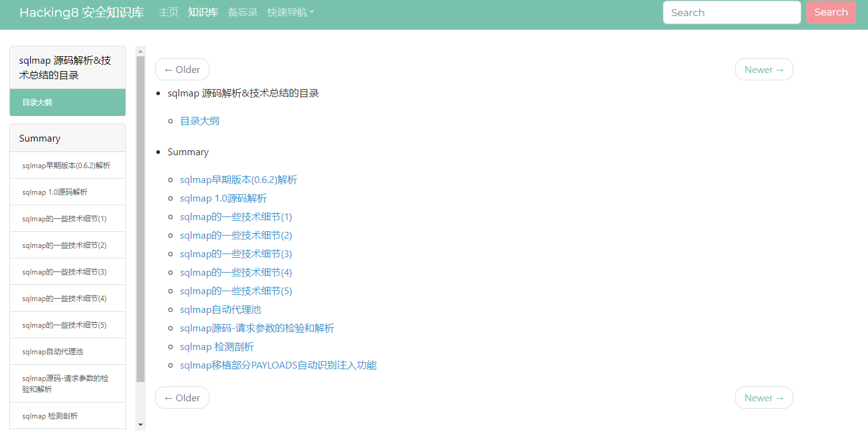Viewport: 868px width, 439px height.
Task: Select sidebar item sqlmap 检测剖析
Action: tap(67, 416)
